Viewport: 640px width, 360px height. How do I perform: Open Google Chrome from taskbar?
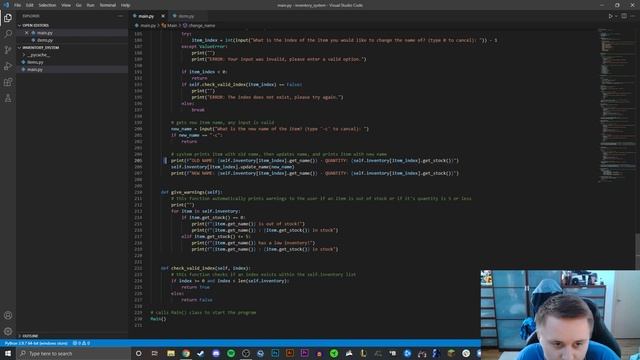pos(186,353)
